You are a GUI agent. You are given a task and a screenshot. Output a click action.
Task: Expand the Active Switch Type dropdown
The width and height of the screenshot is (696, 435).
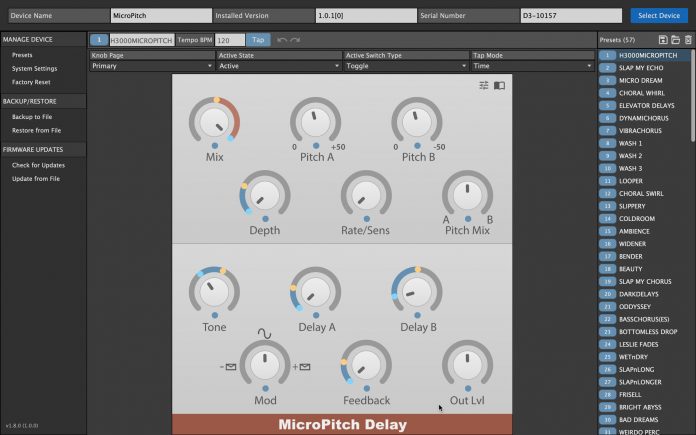pyautogui.click(x=405, y=65)
